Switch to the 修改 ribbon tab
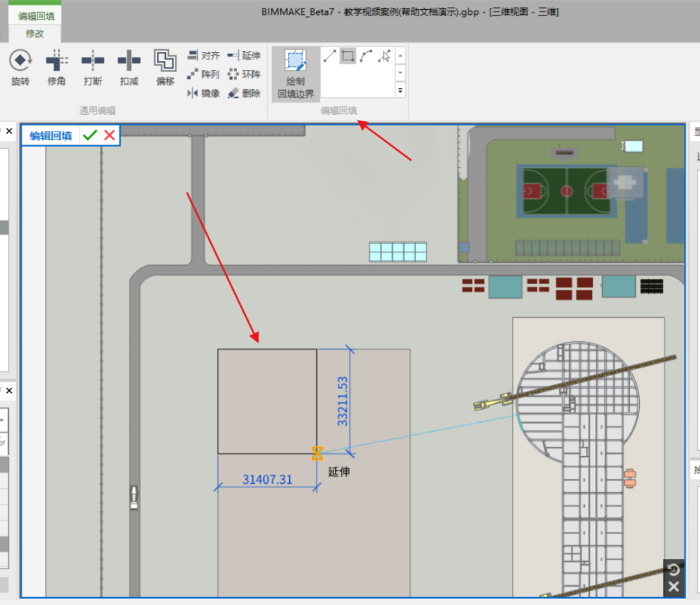 pyautogui.click(x=34, y=31)
